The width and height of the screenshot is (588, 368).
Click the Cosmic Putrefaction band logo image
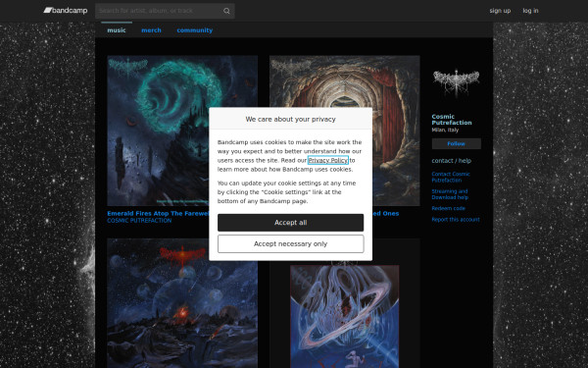(456, 83)
